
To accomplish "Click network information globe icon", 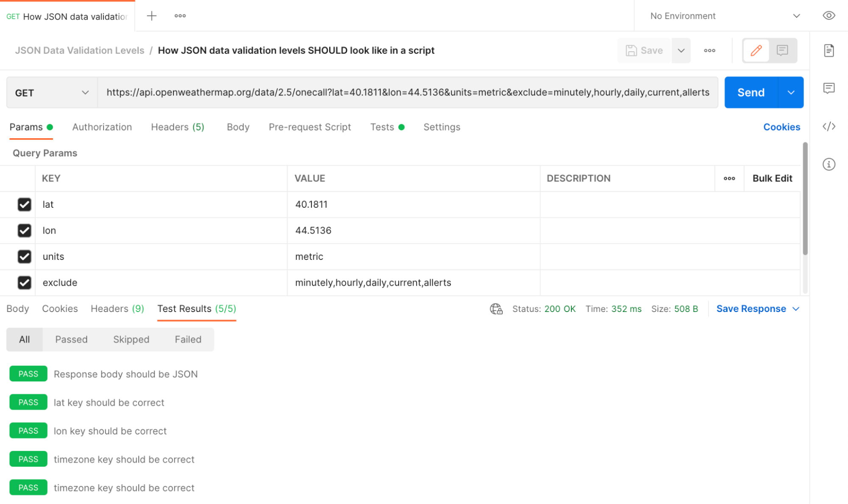I will [496, 309].
